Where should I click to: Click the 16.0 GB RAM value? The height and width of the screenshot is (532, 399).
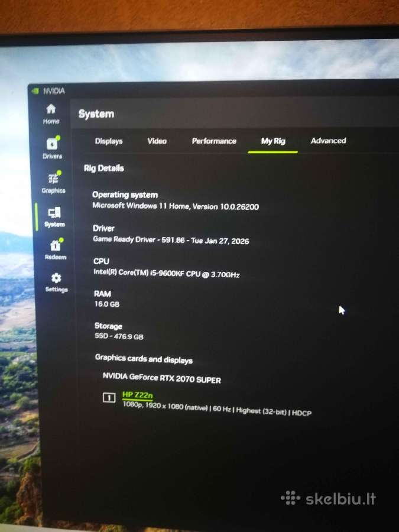click(107, 304)
